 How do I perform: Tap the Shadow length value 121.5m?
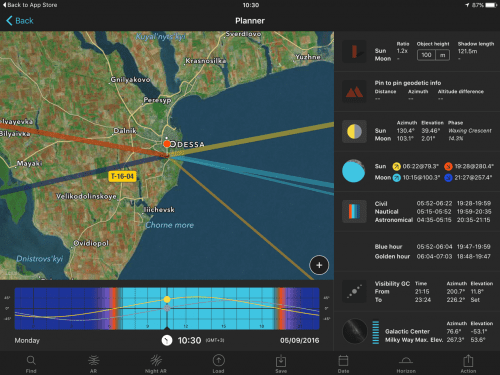coord(467,51)
